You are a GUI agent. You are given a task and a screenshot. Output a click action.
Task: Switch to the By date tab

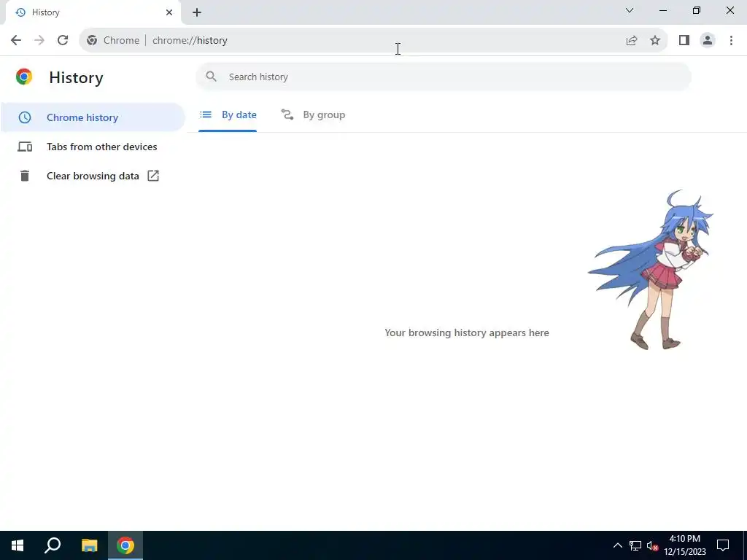228,114
